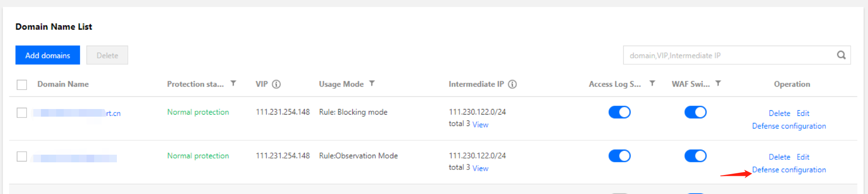Check the box for the rt.cn domain

point(22,113)
